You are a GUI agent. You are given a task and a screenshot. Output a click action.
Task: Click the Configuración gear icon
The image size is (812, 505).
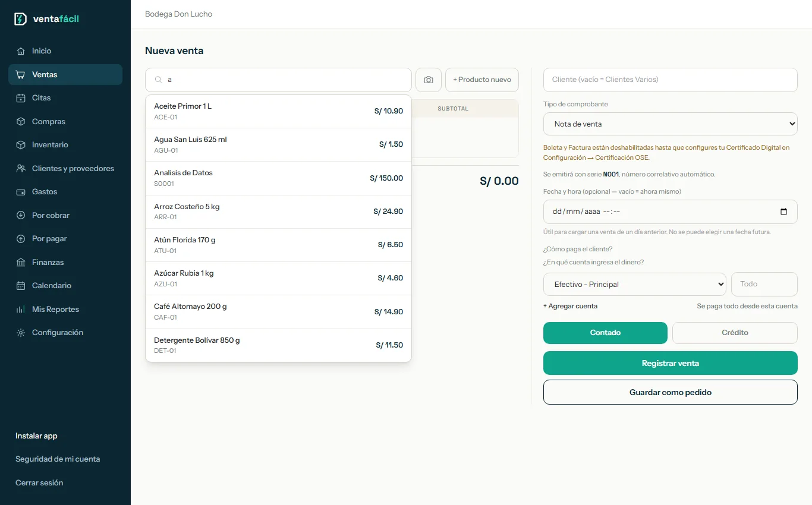click(x=21, y=333)
